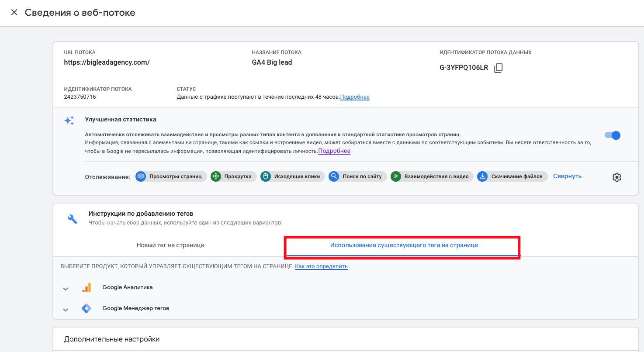Copy the G-3YFPQ106LR measurement ID

pos(498,68)
